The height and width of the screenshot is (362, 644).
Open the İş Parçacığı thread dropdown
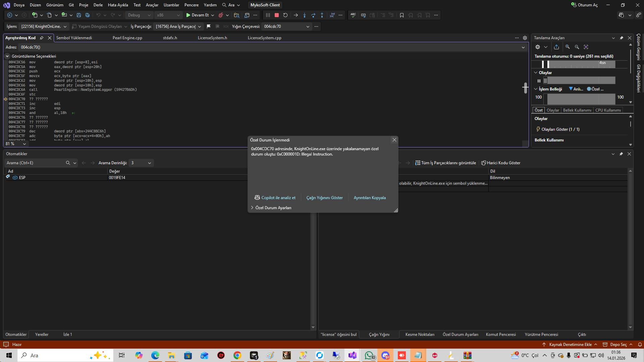click(178, 26)
